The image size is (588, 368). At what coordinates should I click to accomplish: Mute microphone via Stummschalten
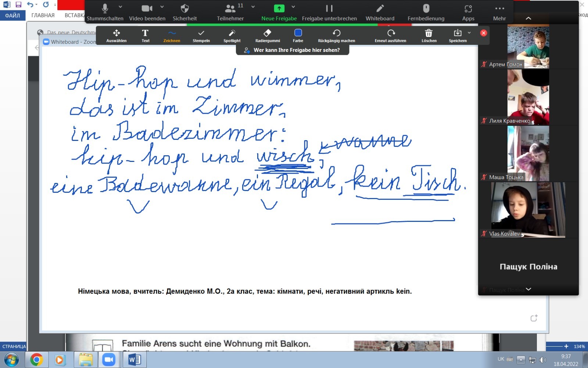click(x=105, y=12)
